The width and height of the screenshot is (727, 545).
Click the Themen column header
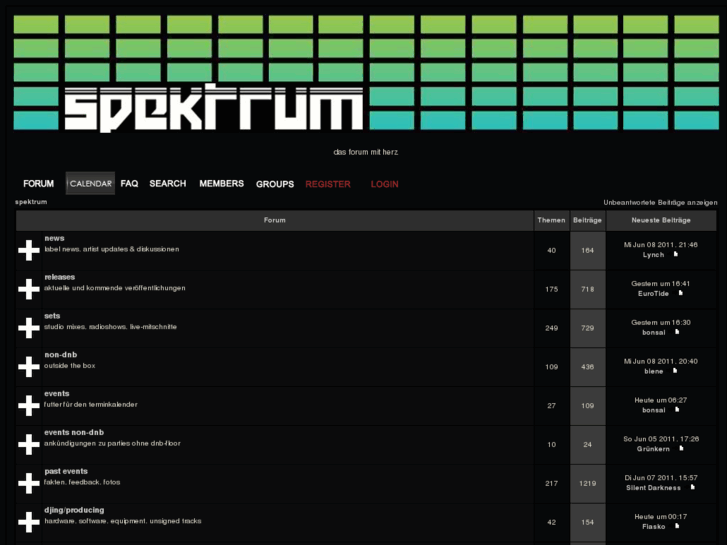551,220
